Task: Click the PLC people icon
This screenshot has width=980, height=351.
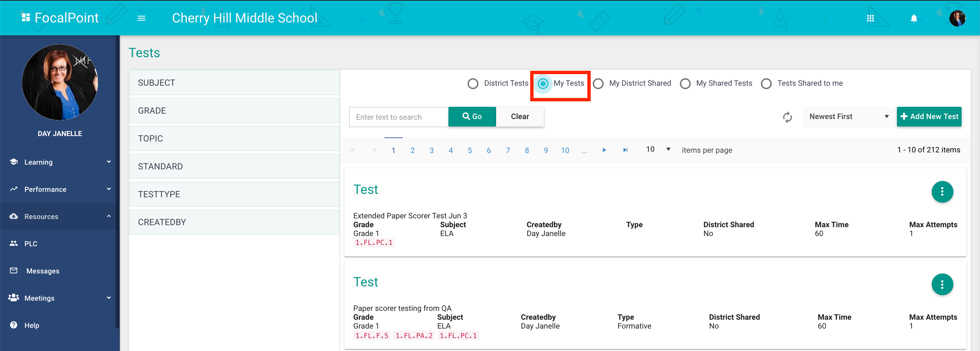Action: [x=14, y=244]
